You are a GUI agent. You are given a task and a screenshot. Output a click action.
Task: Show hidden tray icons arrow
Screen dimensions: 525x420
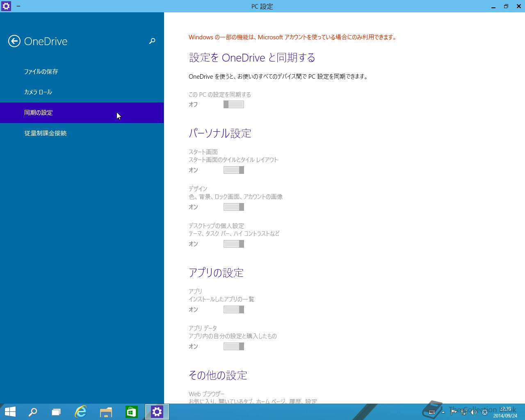click(x=443, y=412)
